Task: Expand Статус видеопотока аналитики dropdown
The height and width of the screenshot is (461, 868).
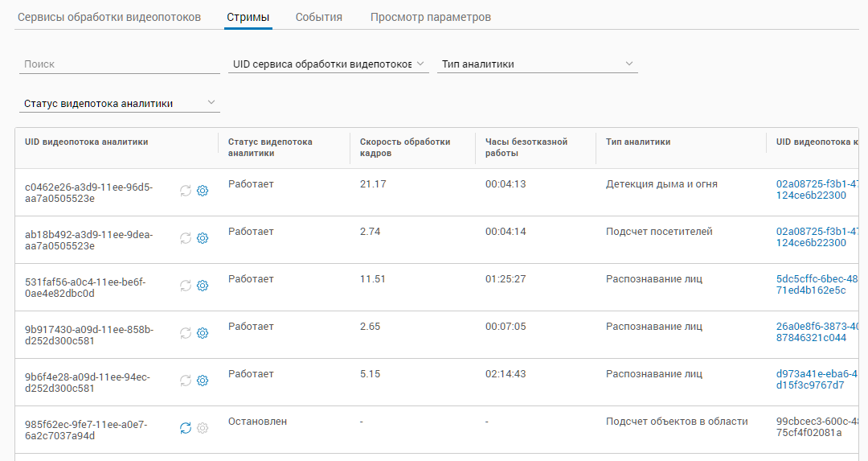Action: click(x=119, y=103)
